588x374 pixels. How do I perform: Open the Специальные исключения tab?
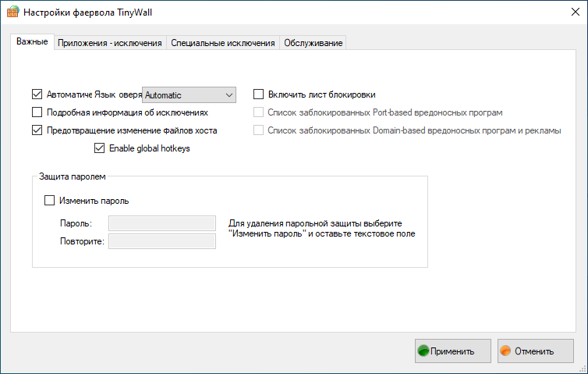(222, 43)
